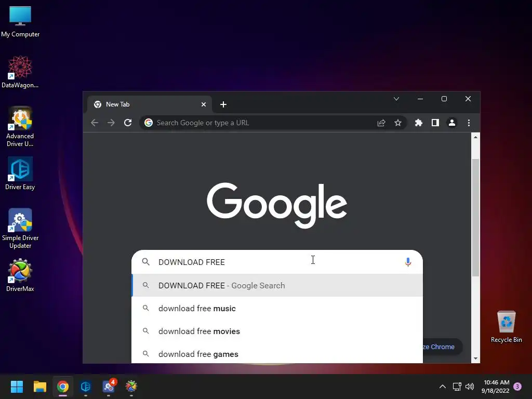Click into the Google search box text
This screenshot has height=399, width=532.
click(278, 262)
